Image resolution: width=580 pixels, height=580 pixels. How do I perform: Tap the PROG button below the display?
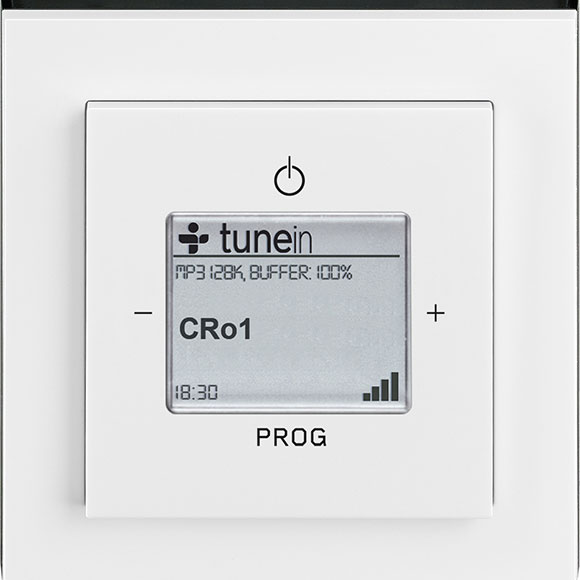point(291,437)
